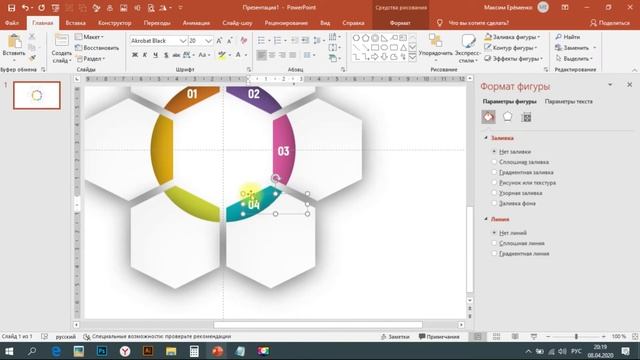Select Сплошная линия radio option
The height and width of the screenshot is (360, 640).
(494, 243)
